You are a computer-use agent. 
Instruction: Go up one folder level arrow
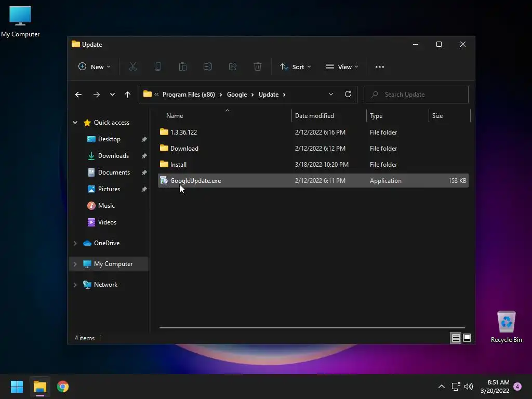(x=127, y=95)
